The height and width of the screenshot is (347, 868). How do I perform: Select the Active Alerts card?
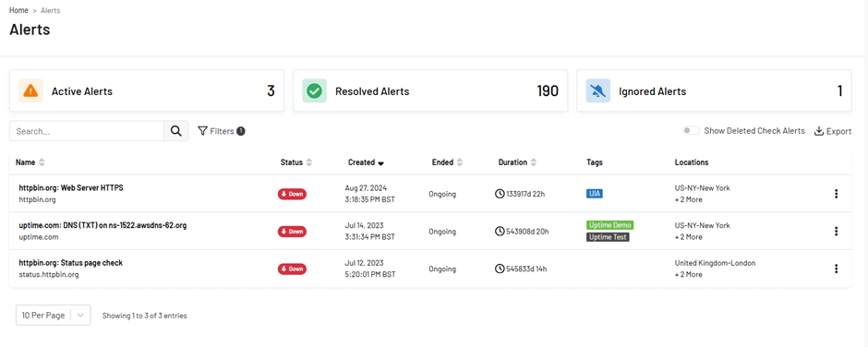(x=147, y=90)
